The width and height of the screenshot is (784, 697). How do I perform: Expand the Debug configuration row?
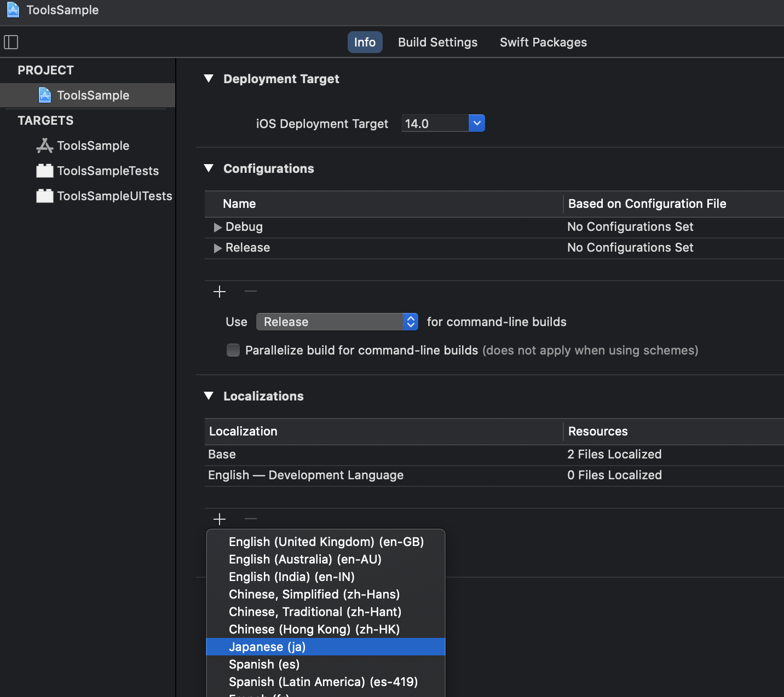(218, 227)
